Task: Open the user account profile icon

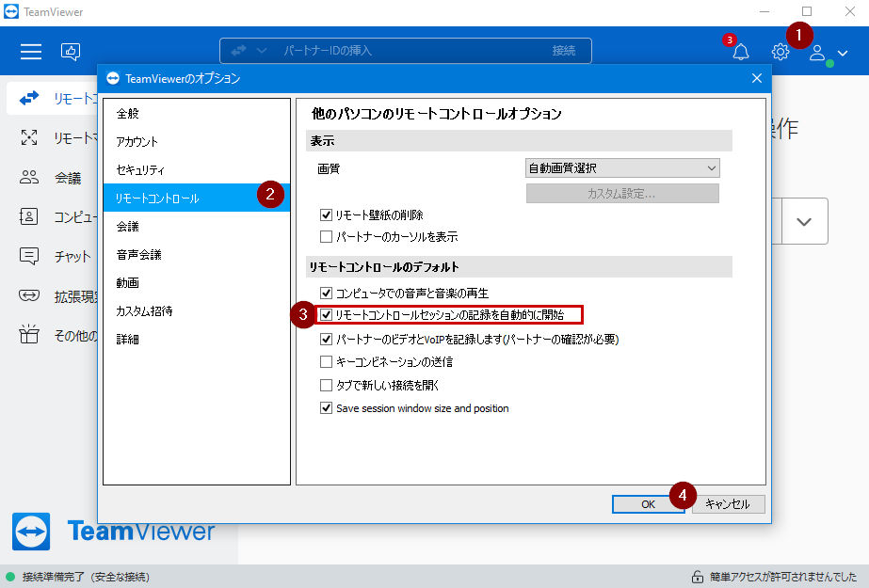Action: (817, 53)
